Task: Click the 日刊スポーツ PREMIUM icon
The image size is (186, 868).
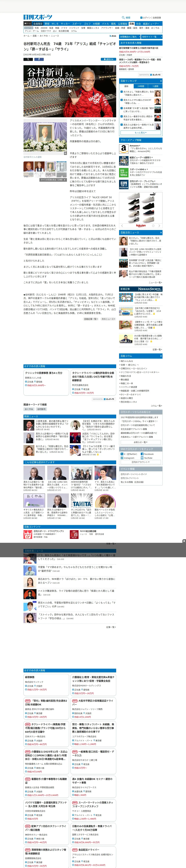Action: (x=124, y=185)
